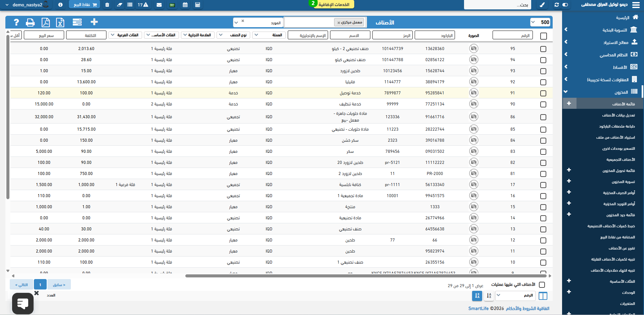Open the chat support widget

(23, 303)
